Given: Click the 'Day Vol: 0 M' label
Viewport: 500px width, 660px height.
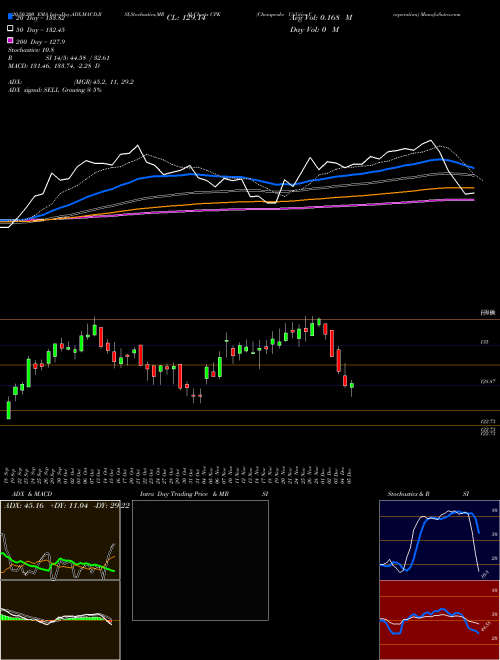Looking at the screenshot, I should click(x=314, y=29).
